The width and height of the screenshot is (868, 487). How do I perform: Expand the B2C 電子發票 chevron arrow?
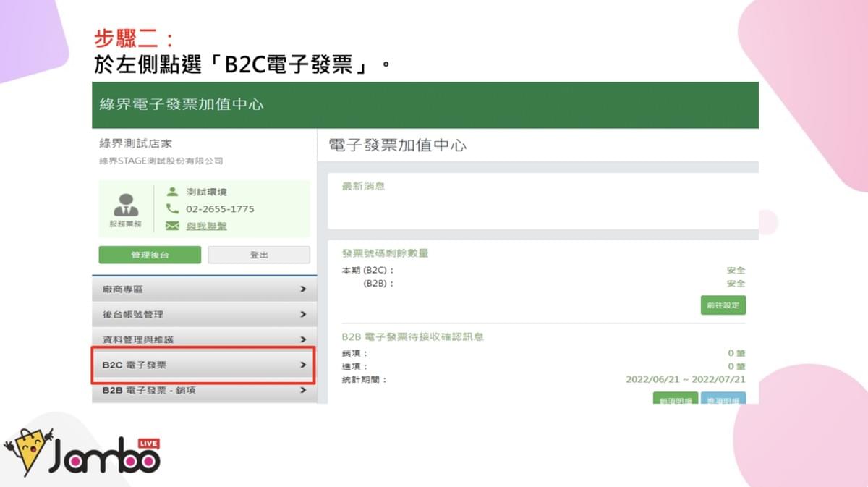click(303, 365)
